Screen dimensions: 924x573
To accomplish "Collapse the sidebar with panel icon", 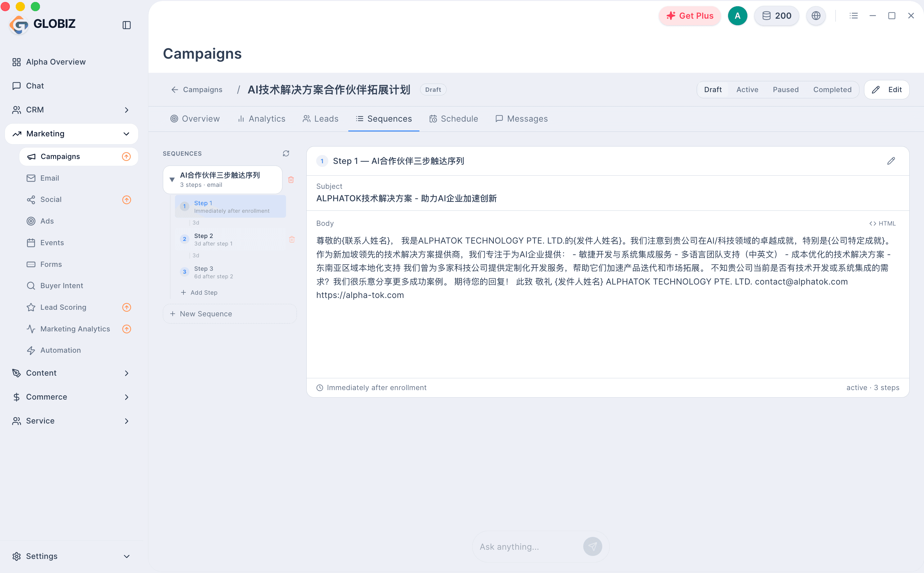I will [x=126, y=25].
